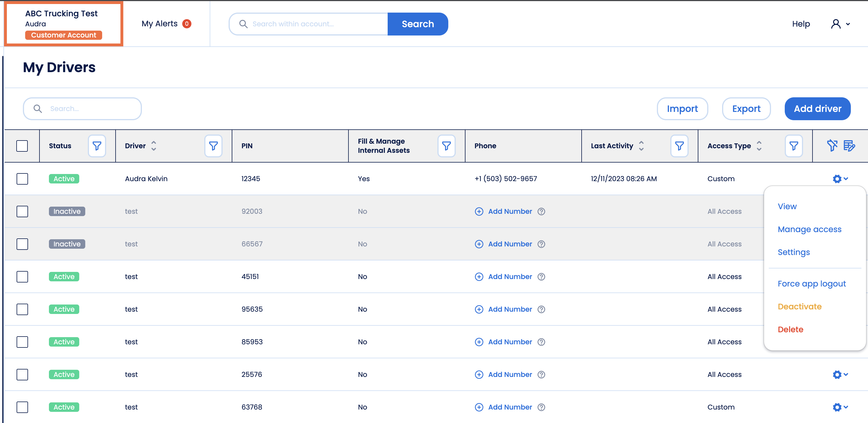Click the Export button
The height and width of the screenshot is (423, 868).
(746, 108)
